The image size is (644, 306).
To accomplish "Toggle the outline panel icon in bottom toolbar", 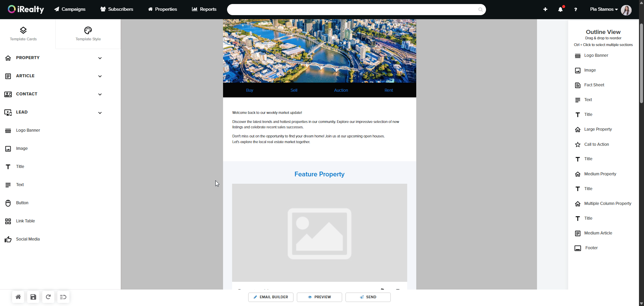I will 63,297.
